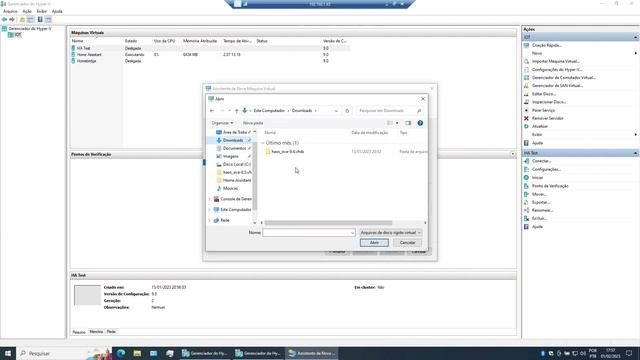The width and height of the screenshot is (640, 360).
Task: Select the haos_ova folder in file list
Action: (288, 151)
